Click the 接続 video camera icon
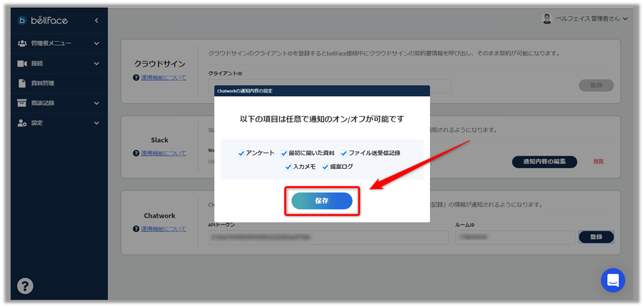Screen dimensions: 644x307 (22, 63)
